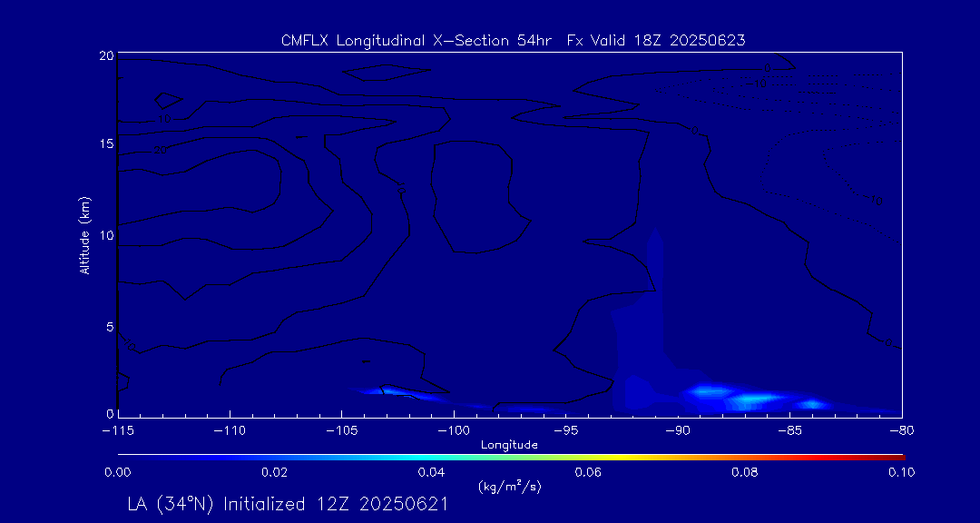This screenshot has width=980, height=523.
Task: Click the contour label 20 near upper left
Action: pyautogui.click(x=160, y=150)
